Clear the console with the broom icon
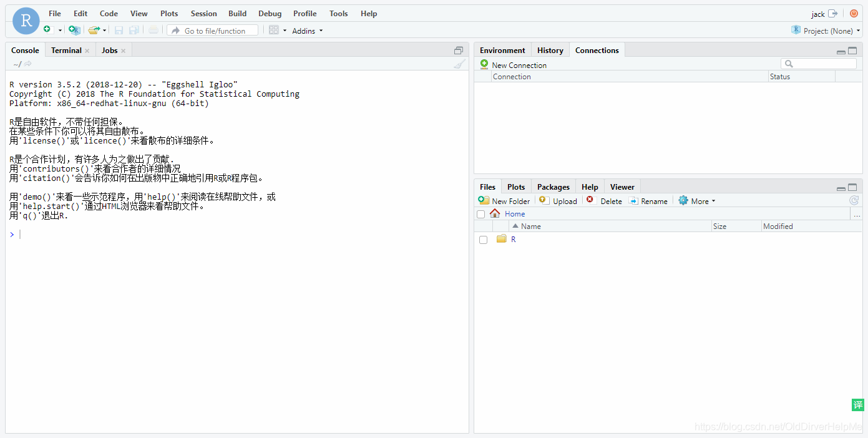The height and width of the screenshot is (438, 868). pos(459,64)
